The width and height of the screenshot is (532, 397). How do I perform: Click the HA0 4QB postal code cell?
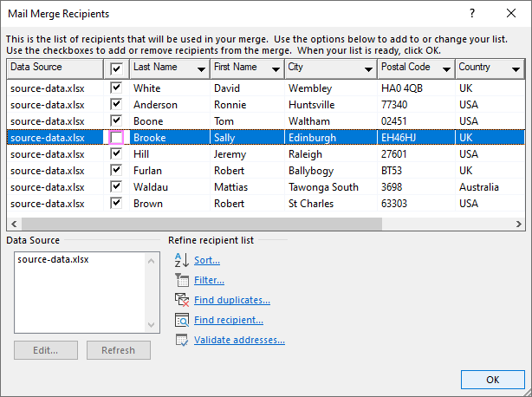[416, 88]
